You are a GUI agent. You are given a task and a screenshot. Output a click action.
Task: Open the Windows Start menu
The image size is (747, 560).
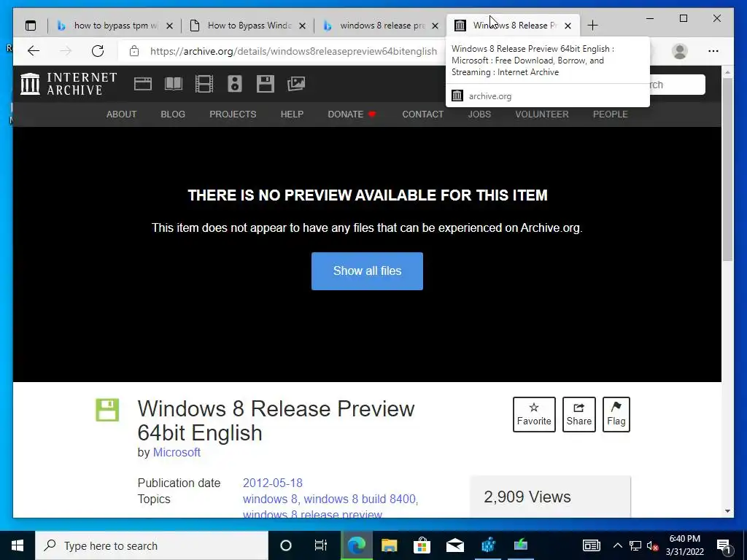[18, 545]
